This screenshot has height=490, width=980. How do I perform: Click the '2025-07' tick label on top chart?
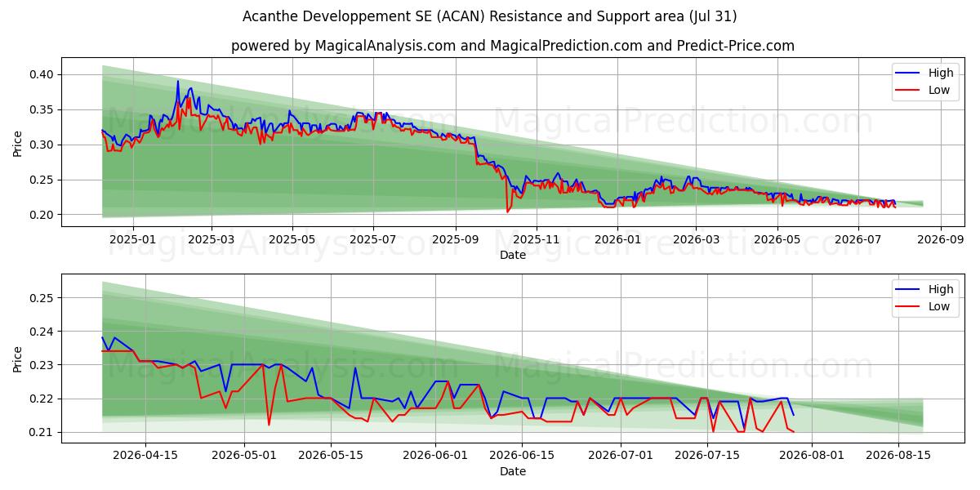pyautogui.click(x=373, y=240)
